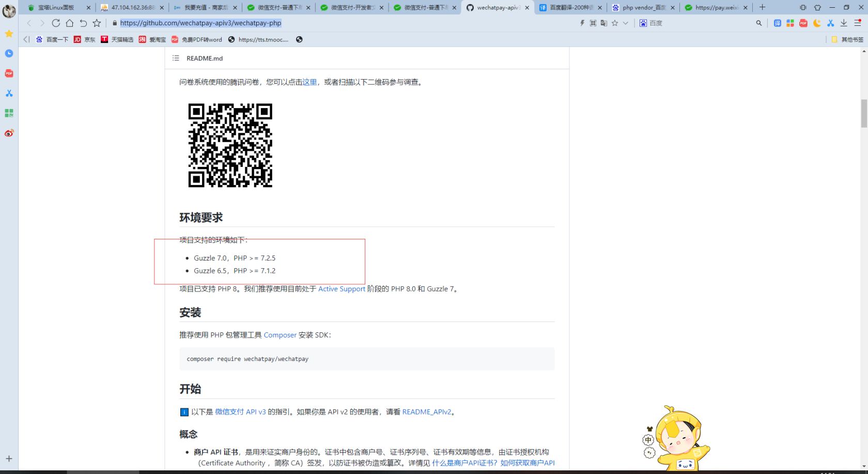
Task: Switch to the php vendor_百度 tab
Action: 644,7
